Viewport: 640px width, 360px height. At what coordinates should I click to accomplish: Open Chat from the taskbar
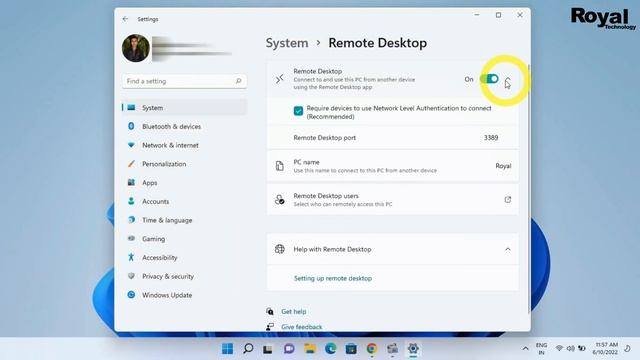(289, 349)
